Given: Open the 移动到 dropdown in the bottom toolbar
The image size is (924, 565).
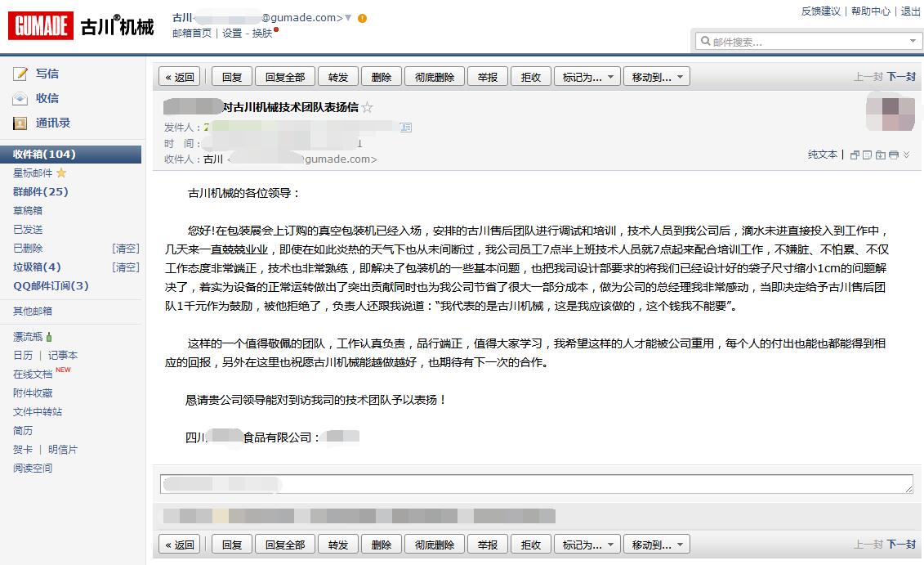Looking at the screenshot, I should [x=657, y=545].
